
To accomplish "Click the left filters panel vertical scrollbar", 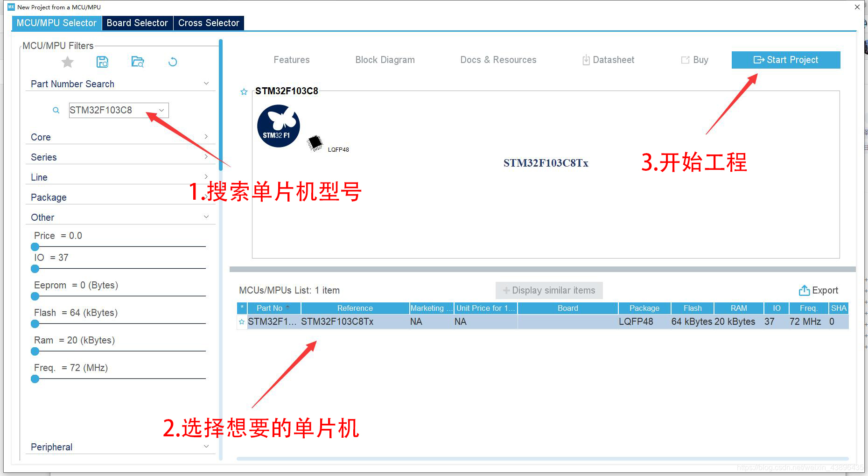I will [x=221, y=105].
